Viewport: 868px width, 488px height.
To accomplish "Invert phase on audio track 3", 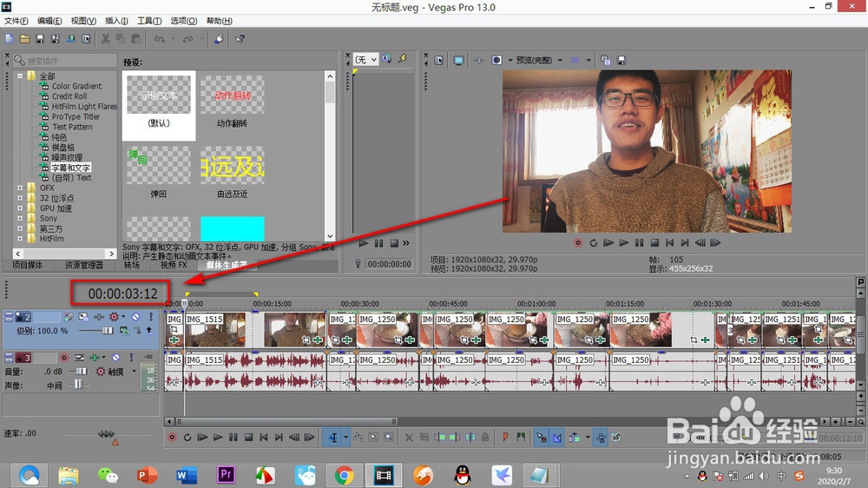I will pos(80,357).
